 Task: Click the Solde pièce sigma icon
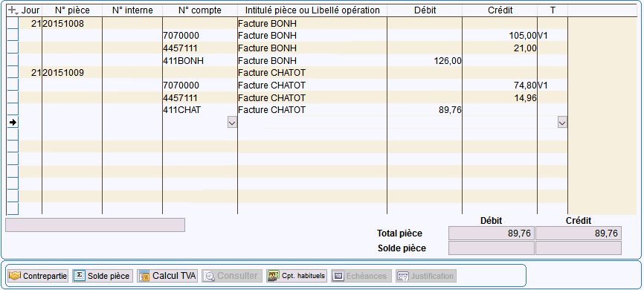coord(80,276)
